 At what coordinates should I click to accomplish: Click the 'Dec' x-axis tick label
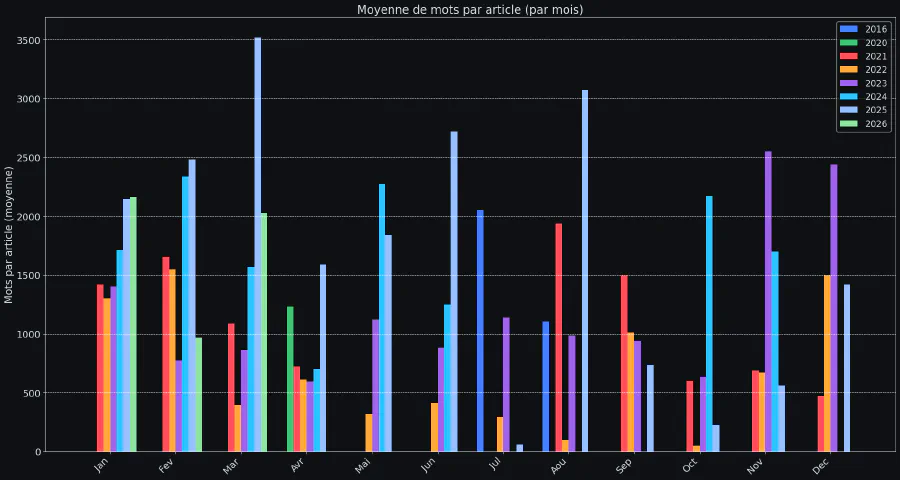click(x=821, y=466)
